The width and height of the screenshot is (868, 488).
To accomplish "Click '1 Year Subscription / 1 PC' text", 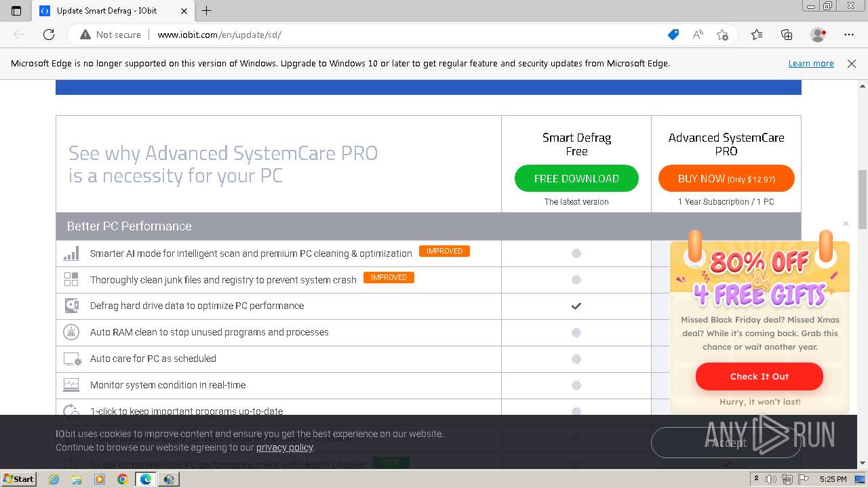I will (726, 202).
